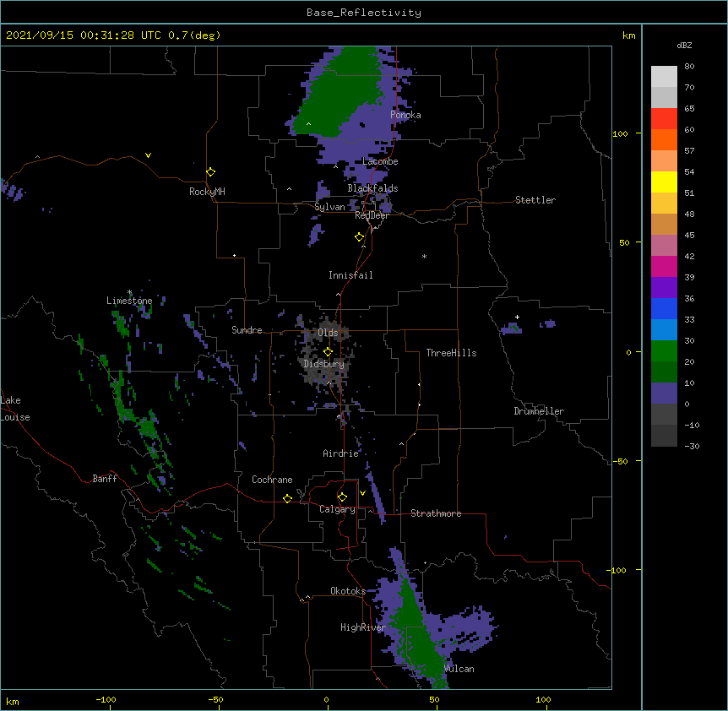Click the Lacombe city label
The width and height of the screenshot is (728, 711).
(x=380, y=161)
